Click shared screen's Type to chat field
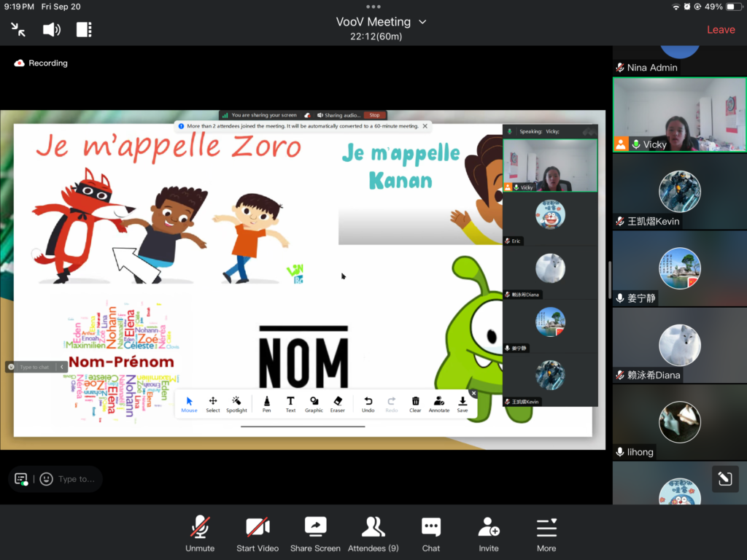Image resolution: width=747 pixels, height=560 pixels. point(34,367)
